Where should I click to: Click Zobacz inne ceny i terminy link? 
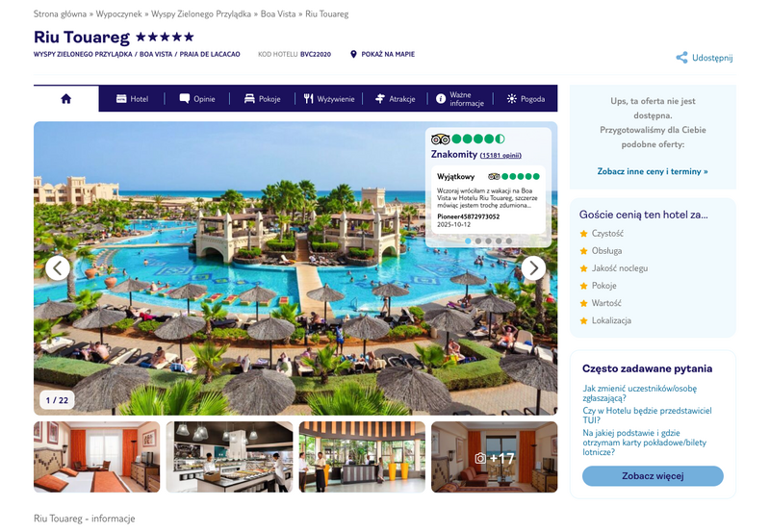click(653, 171)
